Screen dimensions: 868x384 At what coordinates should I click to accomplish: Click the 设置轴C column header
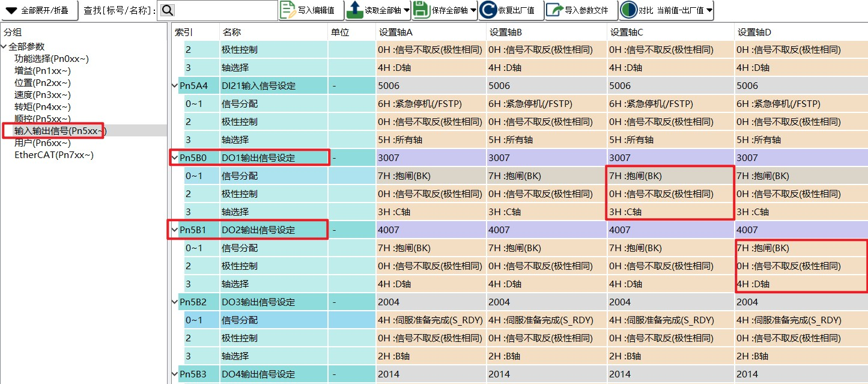click(x=627, y=32)
